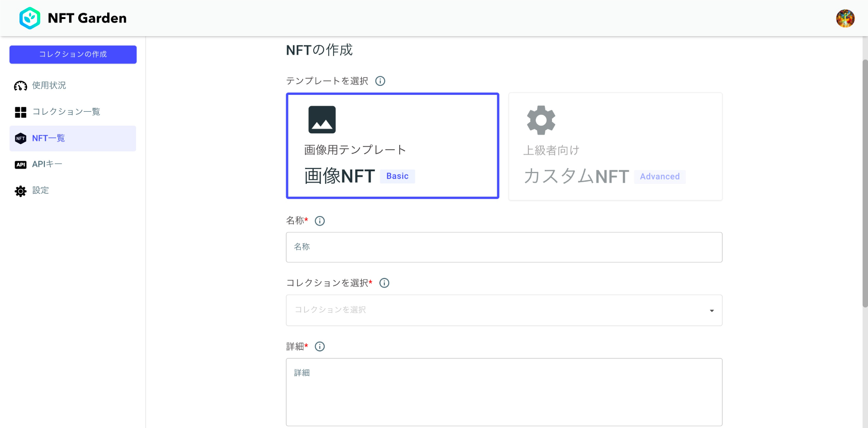Select the カスタムNFT Advanced template card
Viewport: 868px width, 428px height.
615,146
